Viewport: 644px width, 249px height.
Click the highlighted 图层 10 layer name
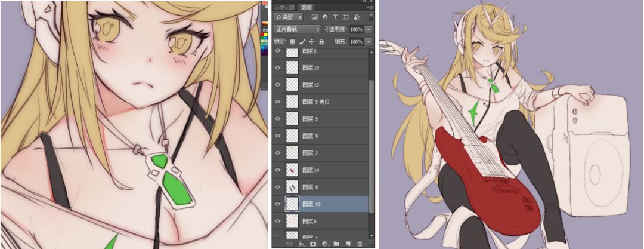click(311, 204)
